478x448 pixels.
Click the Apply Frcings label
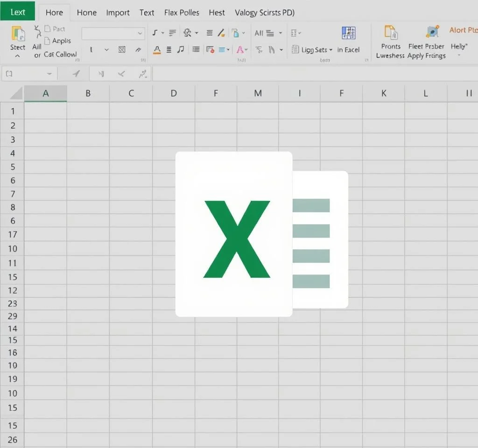(427, 56)
